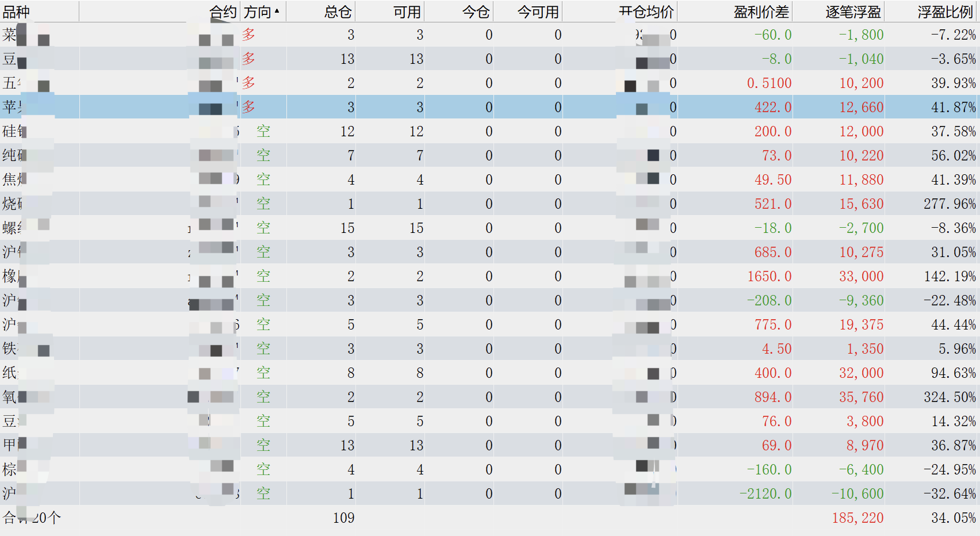
Task: Select the row with 277.96% floating profit ratio
Action: coord(950,204)
